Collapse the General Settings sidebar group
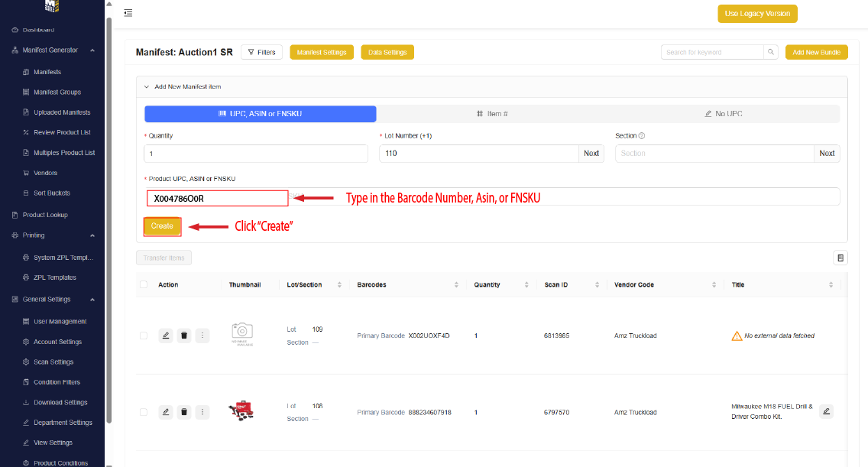The height and width of the screenshot is (467, 868). click(92, 300)
